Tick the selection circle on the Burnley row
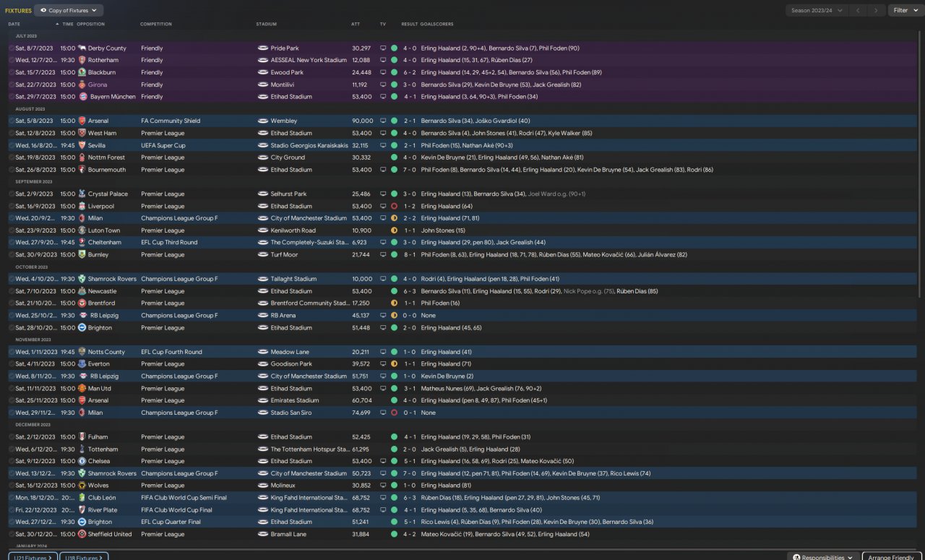Screen dimensions: 925x560 click(x=11, y=254)
